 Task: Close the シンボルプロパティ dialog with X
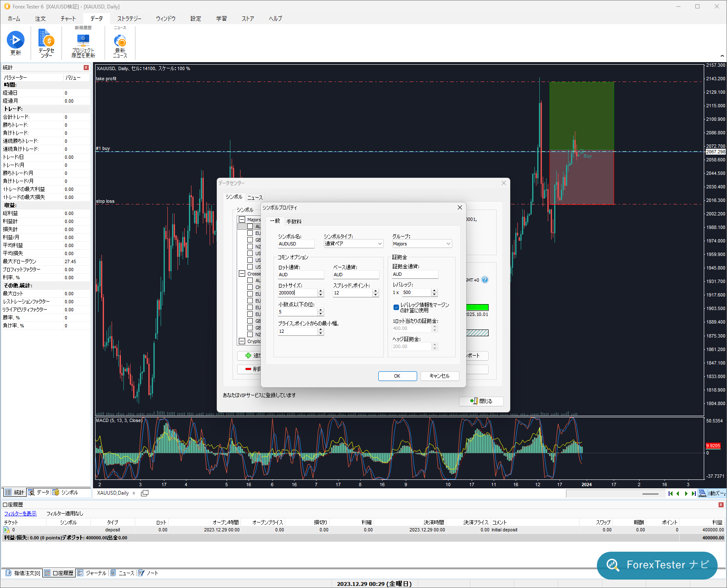click(x=460, y=207)
